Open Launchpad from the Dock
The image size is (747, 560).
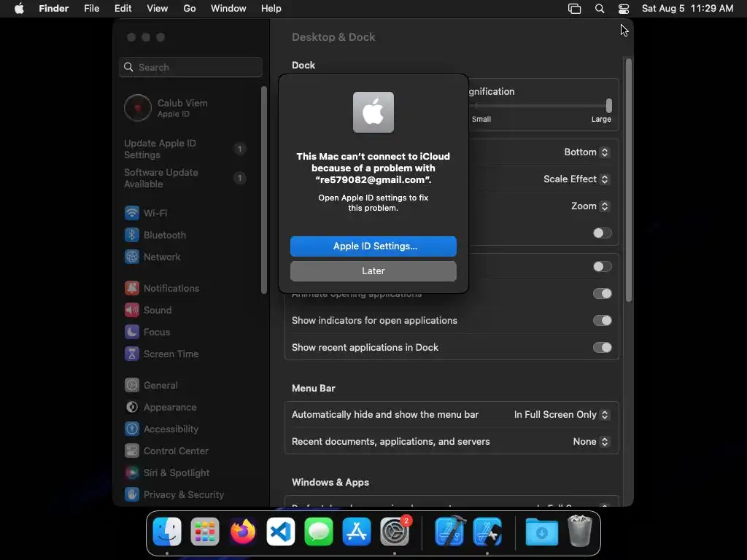coord(205,532)
